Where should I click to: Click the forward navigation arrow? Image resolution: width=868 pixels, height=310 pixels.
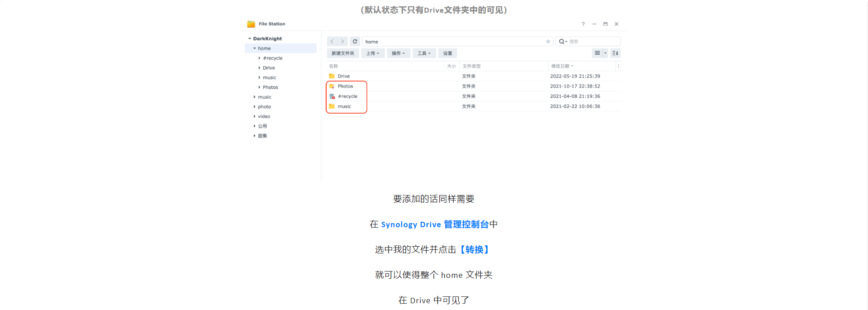tap(342, 42)
